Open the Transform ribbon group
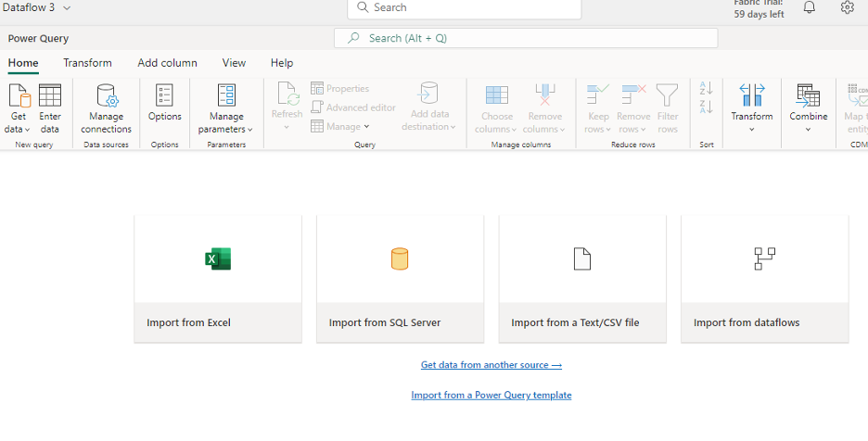Image resolution: width=868 pixels, height=441 pixels. (752, 107)
